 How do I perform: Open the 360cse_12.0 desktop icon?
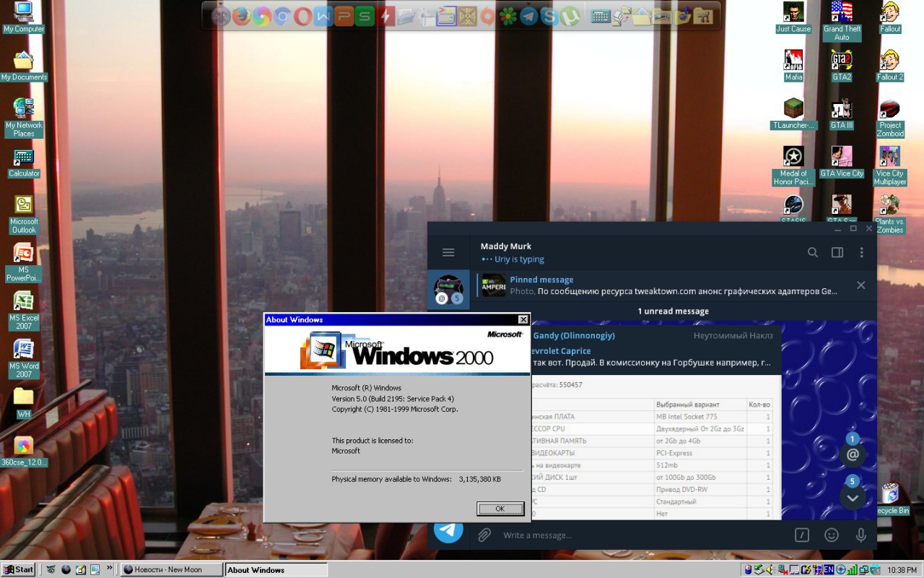point(24,452)
